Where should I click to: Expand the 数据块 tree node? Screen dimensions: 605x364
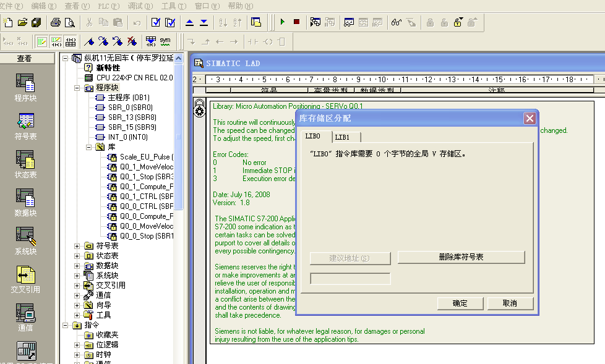77,266
